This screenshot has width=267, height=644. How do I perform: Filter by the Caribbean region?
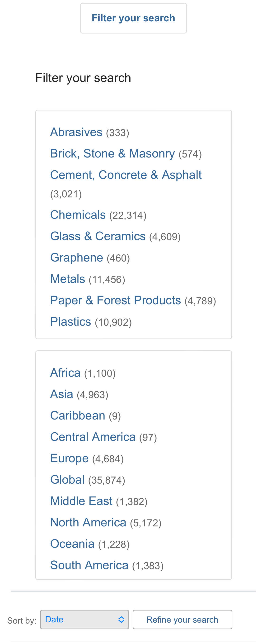[x=78, y=415]
